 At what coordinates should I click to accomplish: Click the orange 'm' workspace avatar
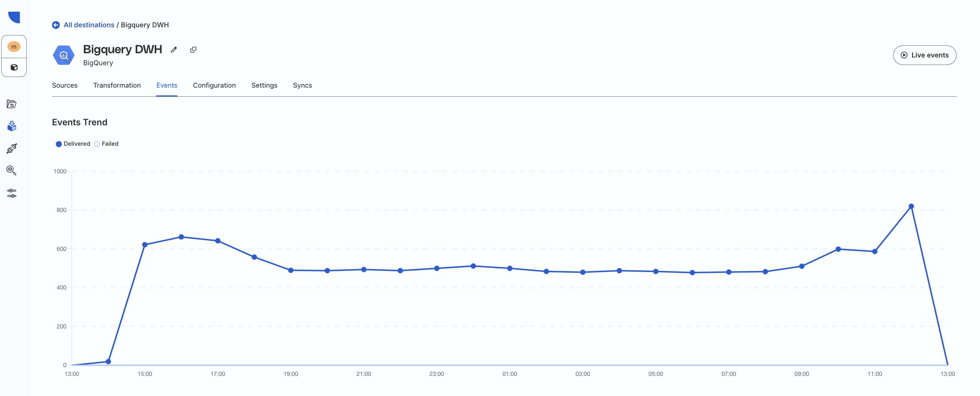pyautogui.click(x=14, y=47)
